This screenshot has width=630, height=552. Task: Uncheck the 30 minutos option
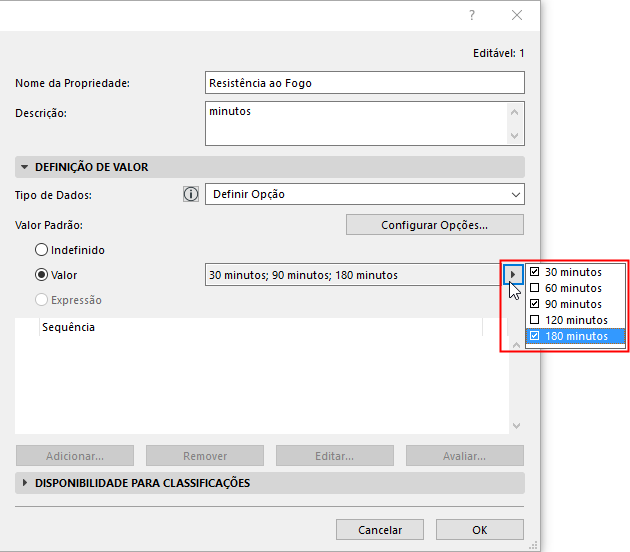[x=534, y=272]
